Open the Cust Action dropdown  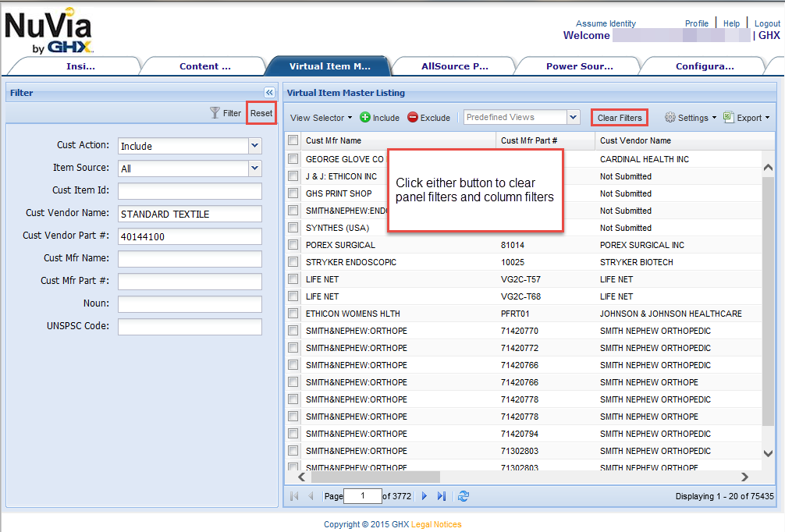[255, 146]
